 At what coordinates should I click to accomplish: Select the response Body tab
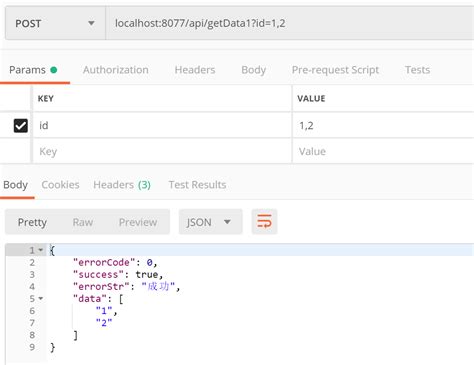coord(16,185)
